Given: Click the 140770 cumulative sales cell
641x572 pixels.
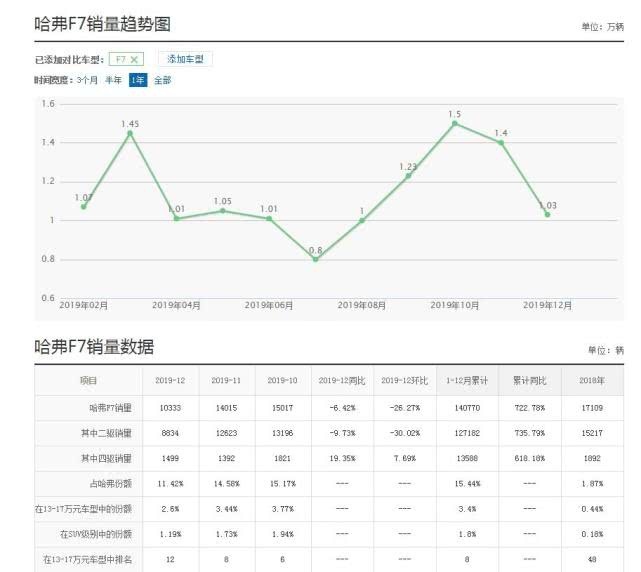Looking at the screenshot, I should (x=467, y=408).
